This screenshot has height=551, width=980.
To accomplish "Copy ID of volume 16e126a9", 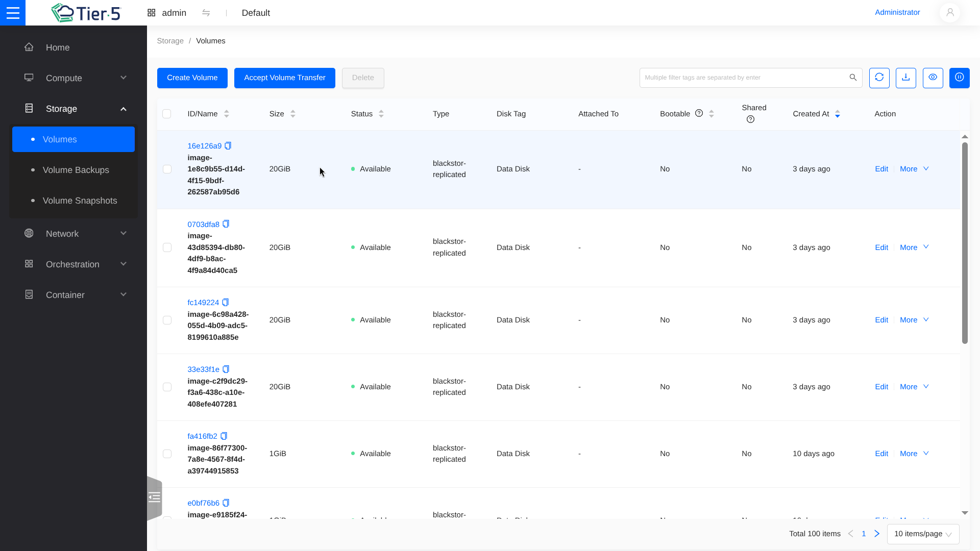I will pos(228,146).
